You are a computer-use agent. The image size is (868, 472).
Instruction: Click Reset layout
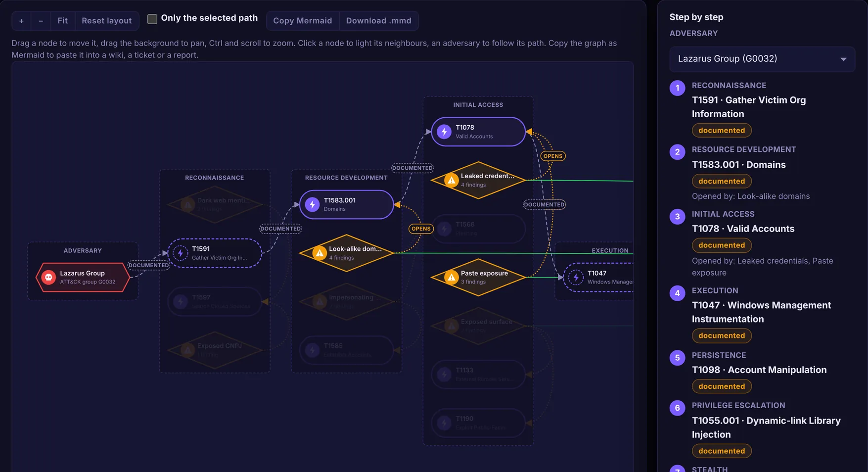tap(107, 21)
